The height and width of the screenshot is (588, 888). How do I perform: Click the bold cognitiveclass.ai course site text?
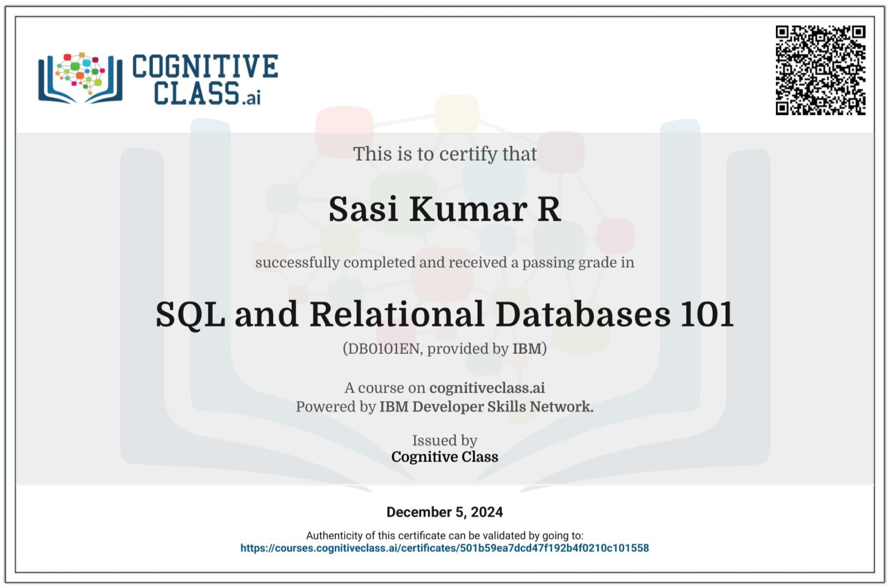(487, 388)
